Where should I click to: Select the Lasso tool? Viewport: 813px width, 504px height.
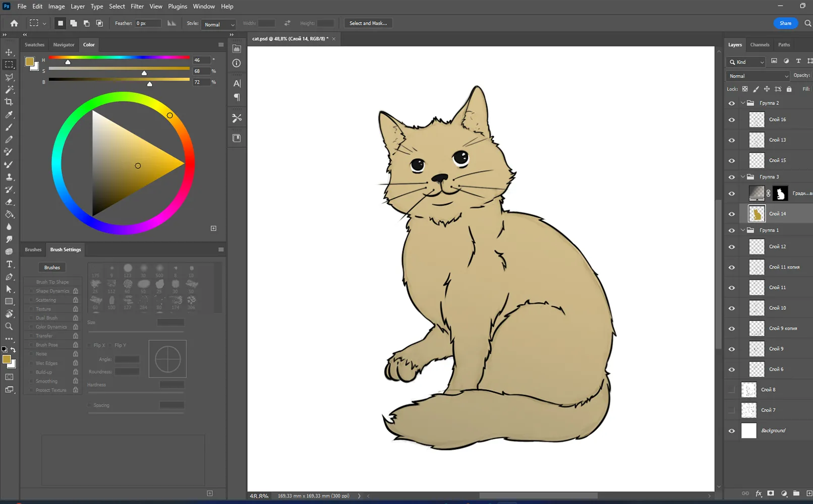point(9,77)
